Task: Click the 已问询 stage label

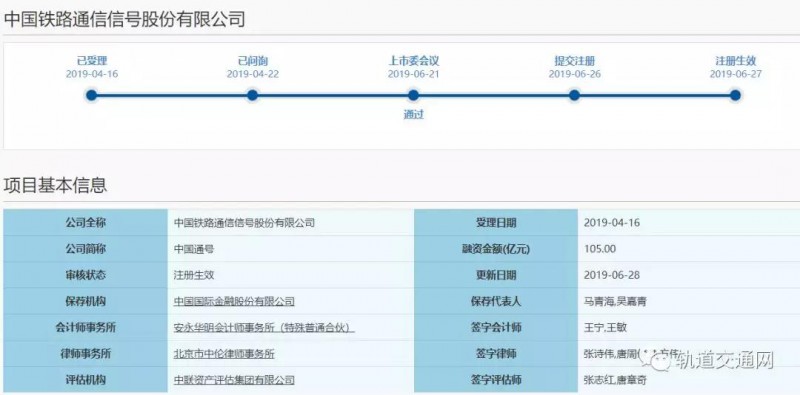Action: coord(253,61)
